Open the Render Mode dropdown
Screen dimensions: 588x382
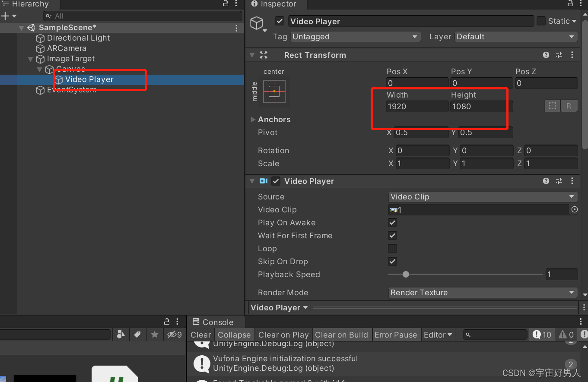click(483, 293)
